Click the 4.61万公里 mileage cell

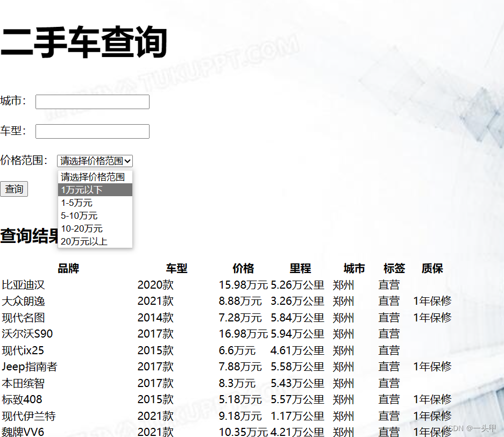click(297, 350)
